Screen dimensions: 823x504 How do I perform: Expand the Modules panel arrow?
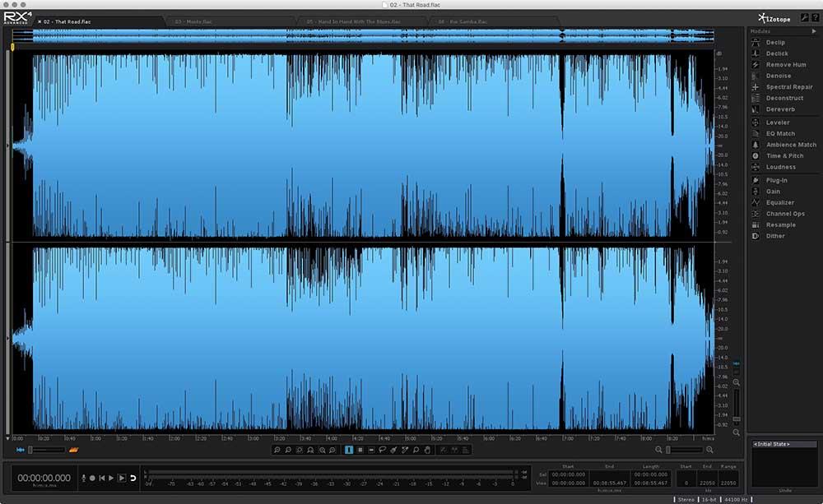point(814,31)
